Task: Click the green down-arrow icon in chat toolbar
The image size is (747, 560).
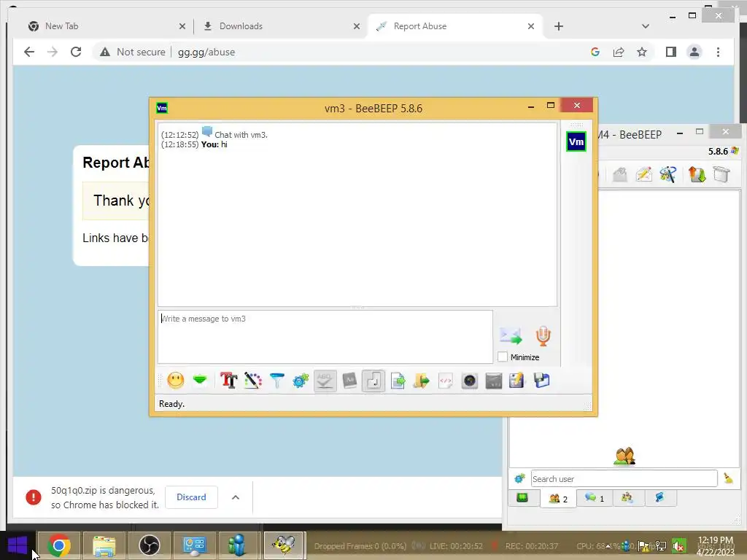Action: tap(200, 380)
